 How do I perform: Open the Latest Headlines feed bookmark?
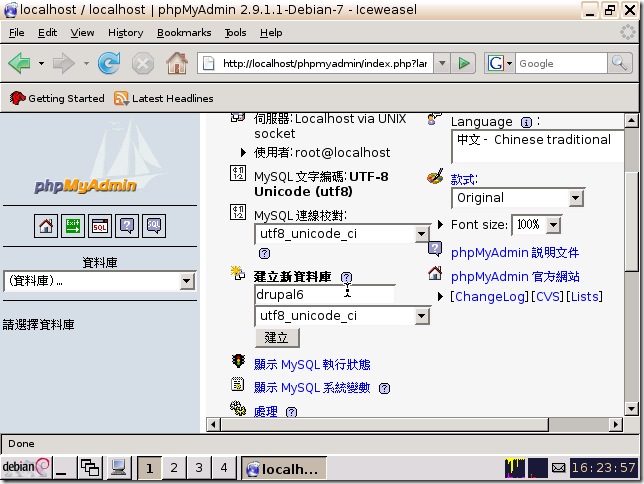click(x=164, y=98)
